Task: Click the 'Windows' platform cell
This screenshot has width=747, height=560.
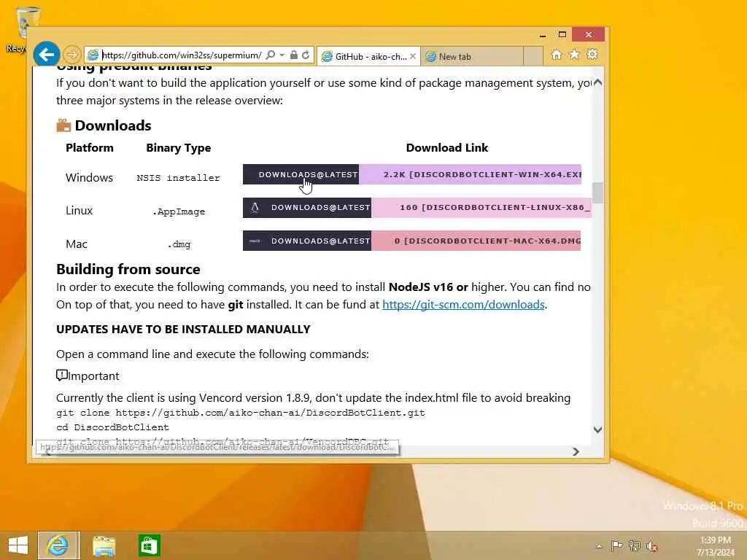Action: click(x=89, y=178)
